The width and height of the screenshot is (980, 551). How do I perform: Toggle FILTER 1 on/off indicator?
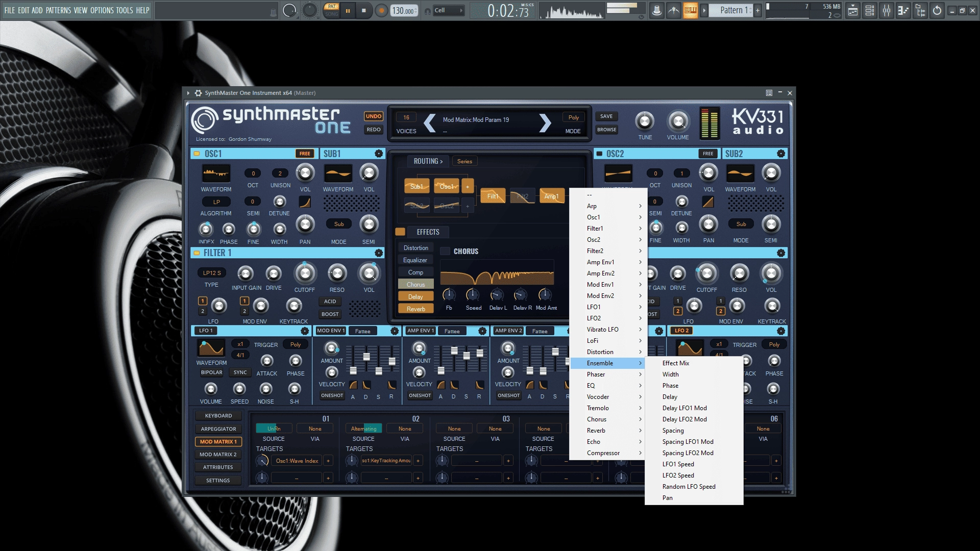(x=197, y=253)
